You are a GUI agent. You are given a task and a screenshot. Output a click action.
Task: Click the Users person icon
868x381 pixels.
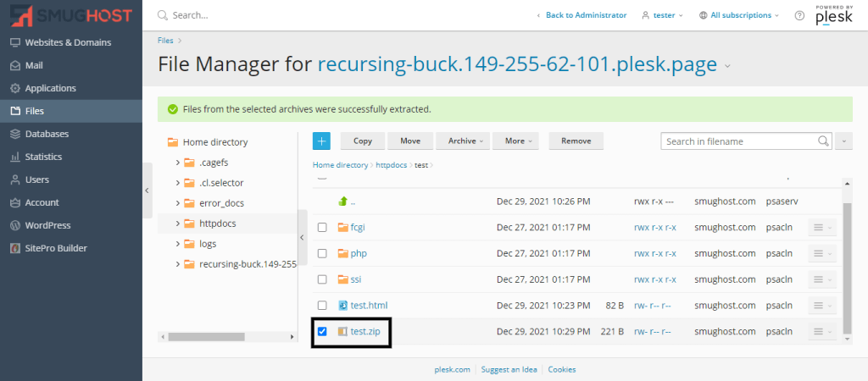[x=15, y=179]
